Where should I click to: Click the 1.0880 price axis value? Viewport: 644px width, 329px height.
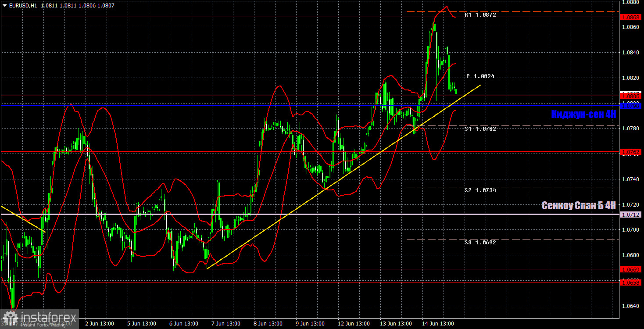pos(631,2)
